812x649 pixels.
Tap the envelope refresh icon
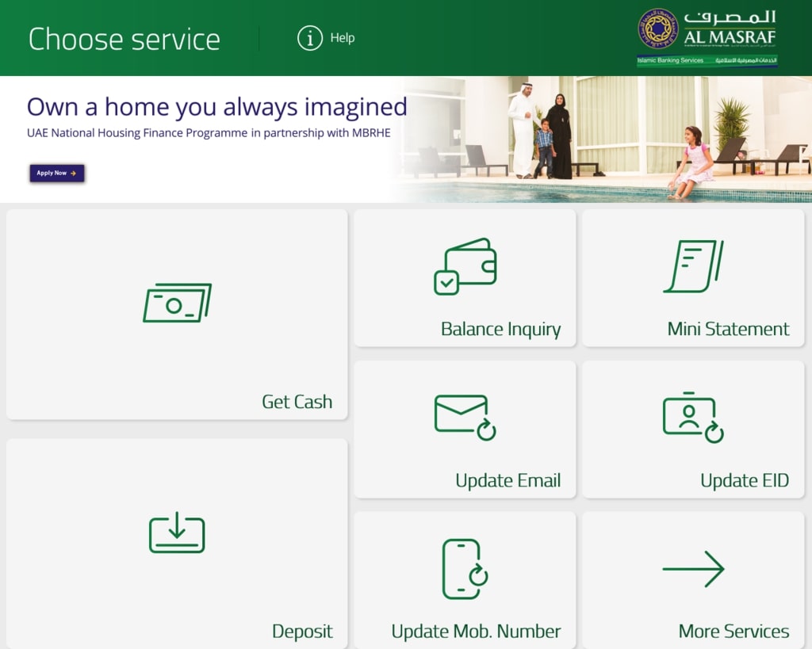tap(465, 417)
